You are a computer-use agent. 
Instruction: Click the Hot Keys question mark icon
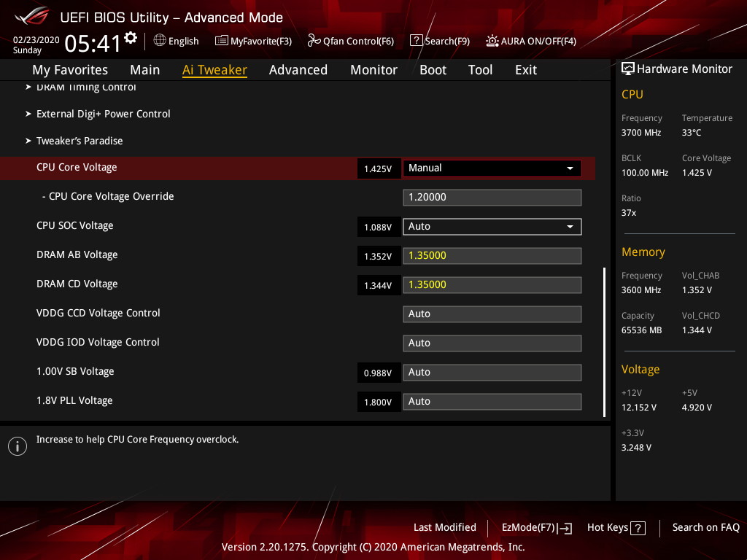[x=638, y=528]
